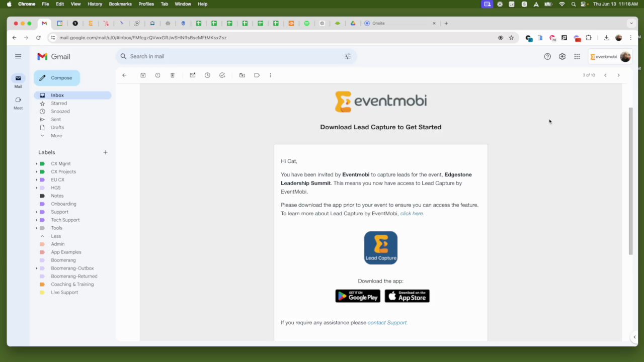The image size is (644, 362).
Task: Expand the CX Projects label
Action: 37,172
